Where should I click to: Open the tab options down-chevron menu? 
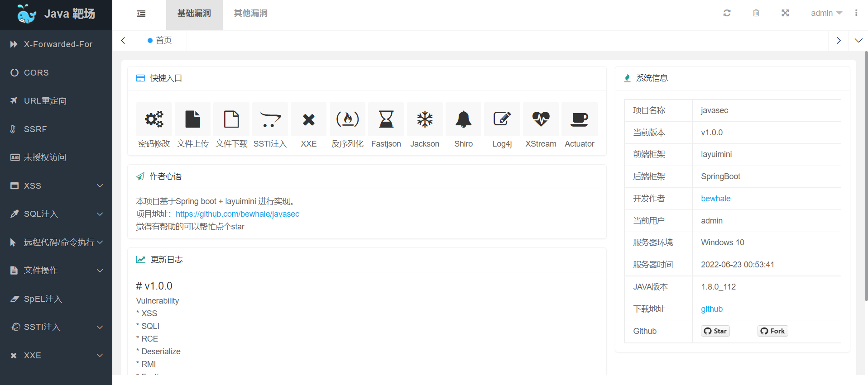[x=858, y=41]
